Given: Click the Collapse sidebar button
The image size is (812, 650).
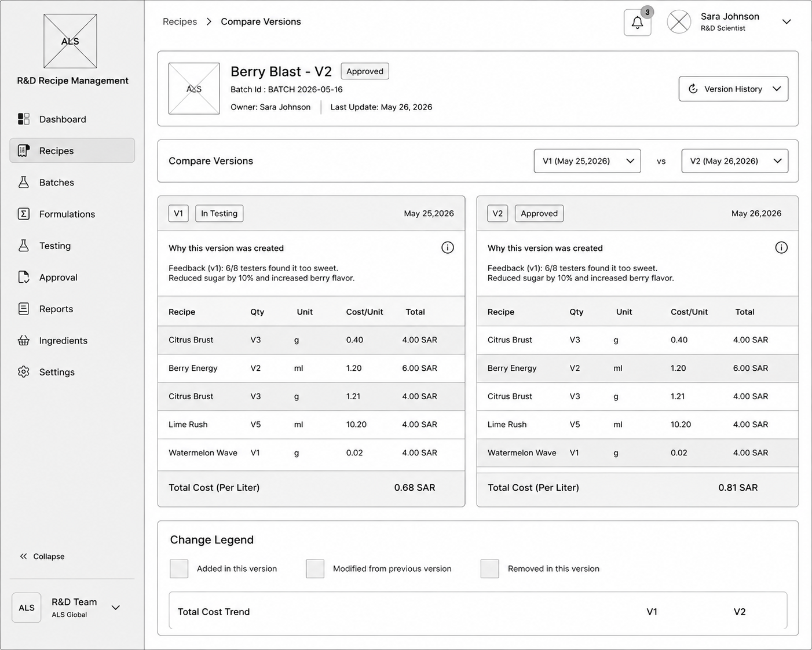Looking at the screenshot, I should tap(42, 556).
